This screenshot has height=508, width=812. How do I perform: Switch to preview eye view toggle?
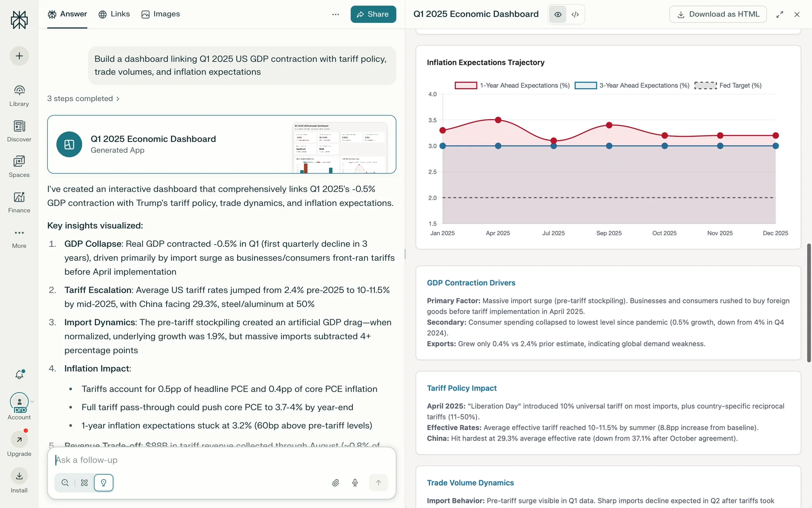558,14
